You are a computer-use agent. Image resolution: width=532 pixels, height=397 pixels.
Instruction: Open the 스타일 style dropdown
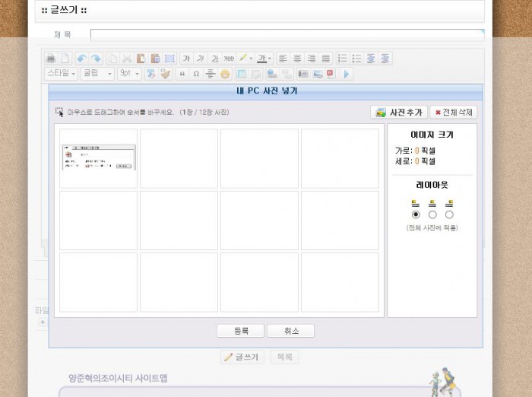[61, 74]
